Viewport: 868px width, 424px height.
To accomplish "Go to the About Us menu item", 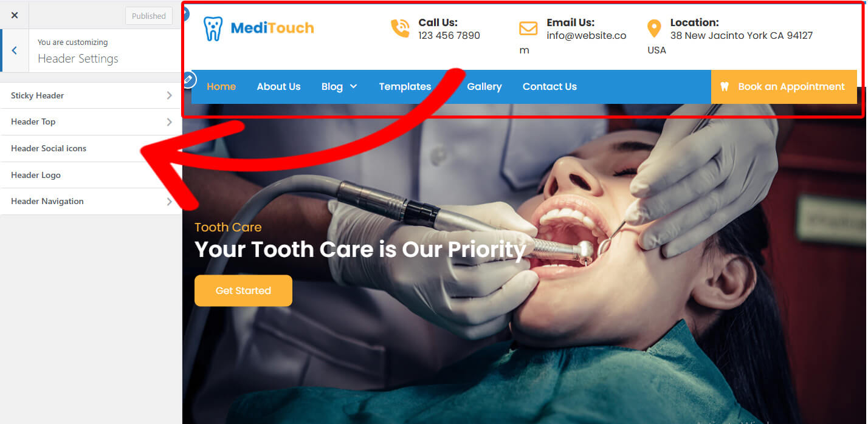I will [x=278, y=86].
